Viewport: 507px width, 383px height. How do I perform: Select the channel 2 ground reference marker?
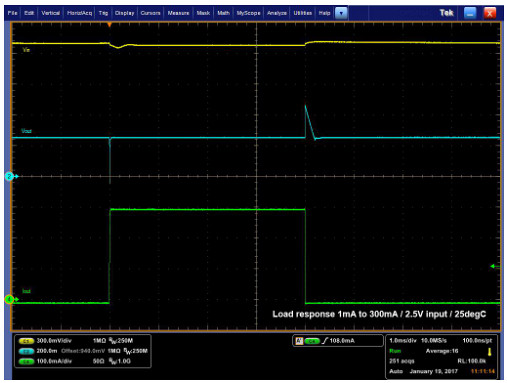tap(9, 176)
